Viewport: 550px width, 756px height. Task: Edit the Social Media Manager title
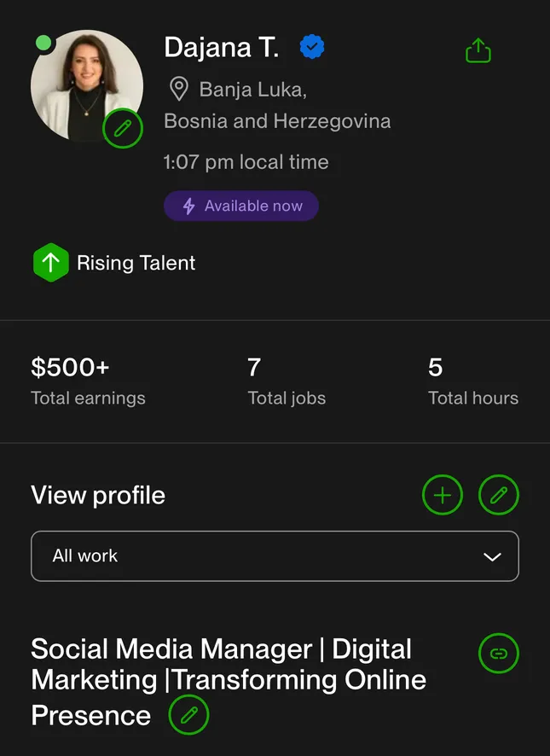188,714
